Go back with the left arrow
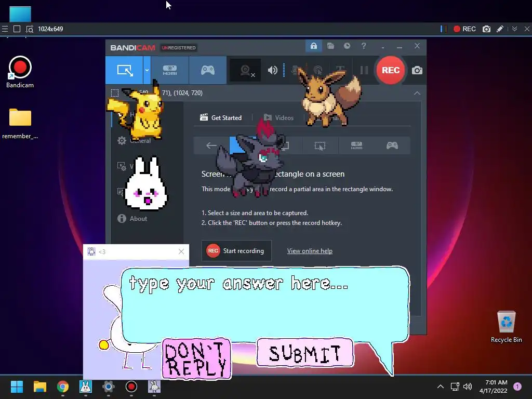532x399 pixels. (x=211, y=145)
